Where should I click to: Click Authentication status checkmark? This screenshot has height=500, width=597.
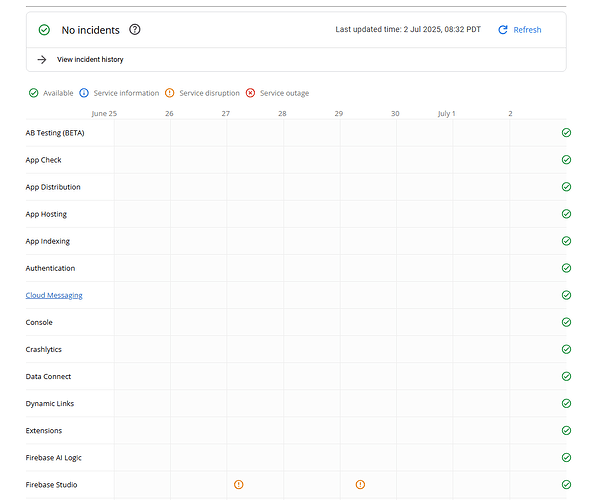point(566,268)
